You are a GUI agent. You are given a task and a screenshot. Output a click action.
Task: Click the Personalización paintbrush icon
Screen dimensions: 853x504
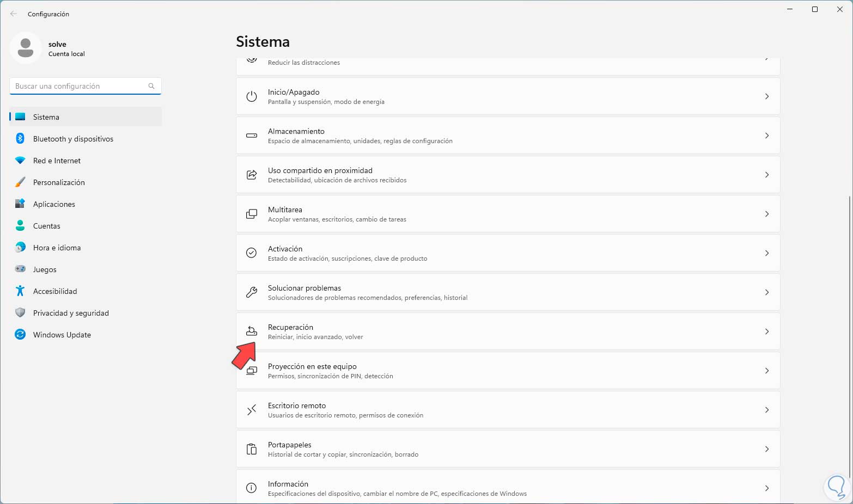point(20,182)
